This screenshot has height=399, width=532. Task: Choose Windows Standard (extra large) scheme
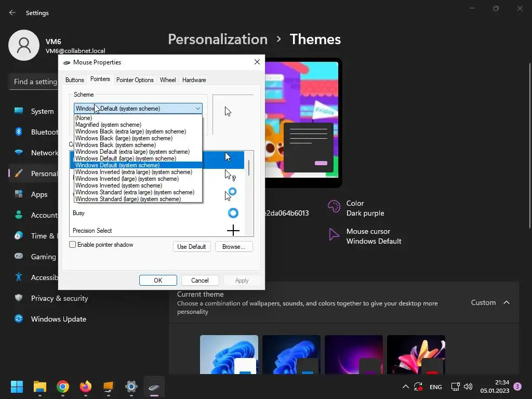pos(138,192)
